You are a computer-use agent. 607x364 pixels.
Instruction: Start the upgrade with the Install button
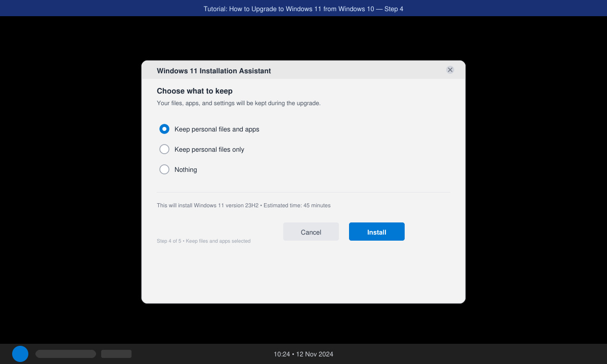click(x=377, y=232)
